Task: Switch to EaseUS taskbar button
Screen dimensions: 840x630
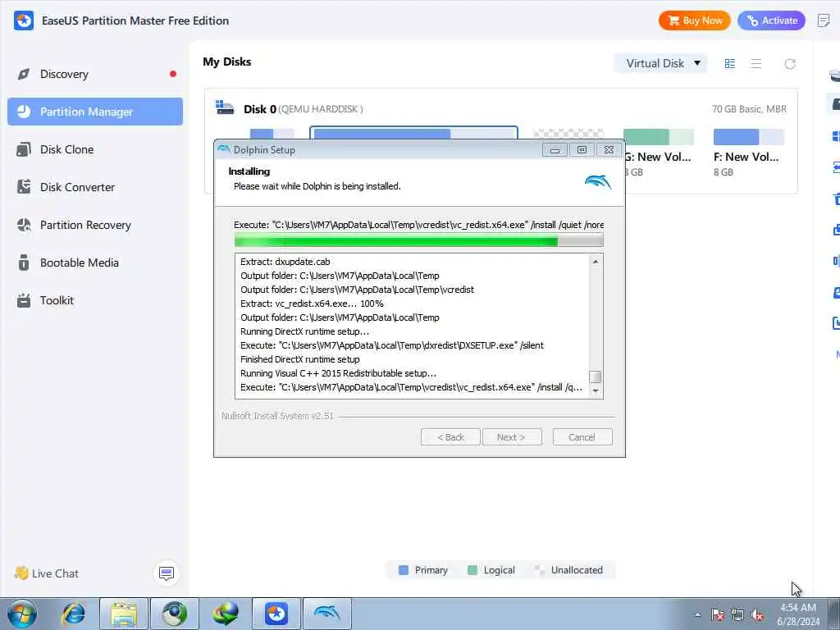Action: [276, 614]
